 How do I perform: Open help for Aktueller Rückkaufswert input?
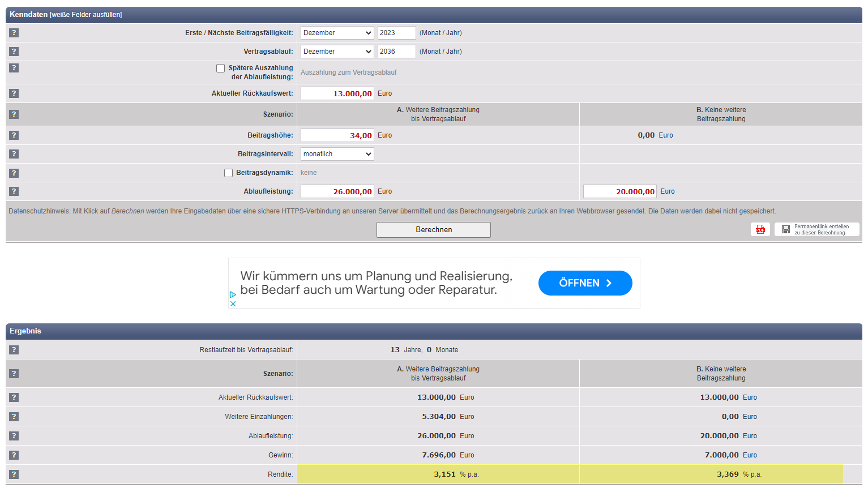(14, 93)
